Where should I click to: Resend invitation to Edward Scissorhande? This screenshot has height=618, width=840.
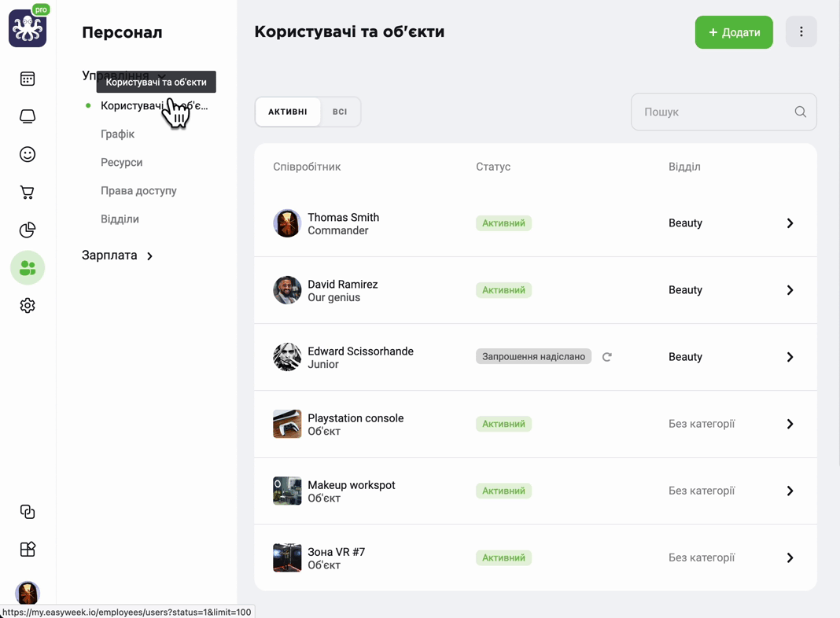coord(607,357)
